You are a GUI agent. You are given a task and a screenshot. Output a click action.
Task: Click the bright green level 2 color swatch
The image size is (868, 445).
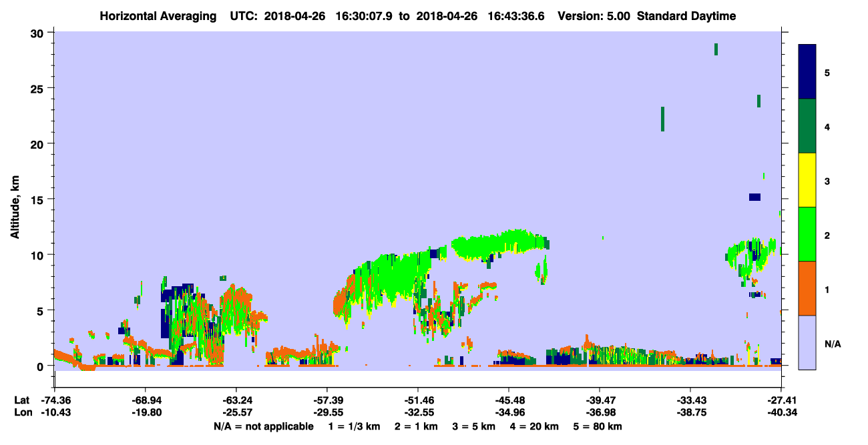(807, 234)
